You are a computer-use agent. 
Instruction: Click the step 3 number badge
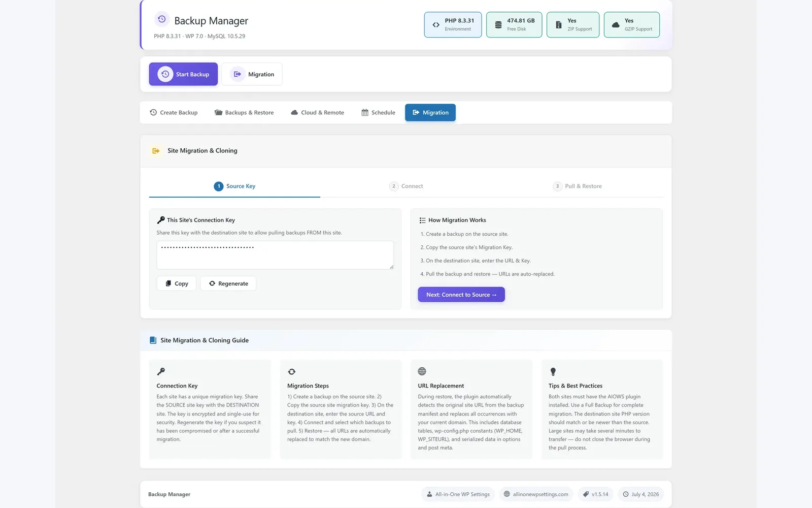coord(557,186)
